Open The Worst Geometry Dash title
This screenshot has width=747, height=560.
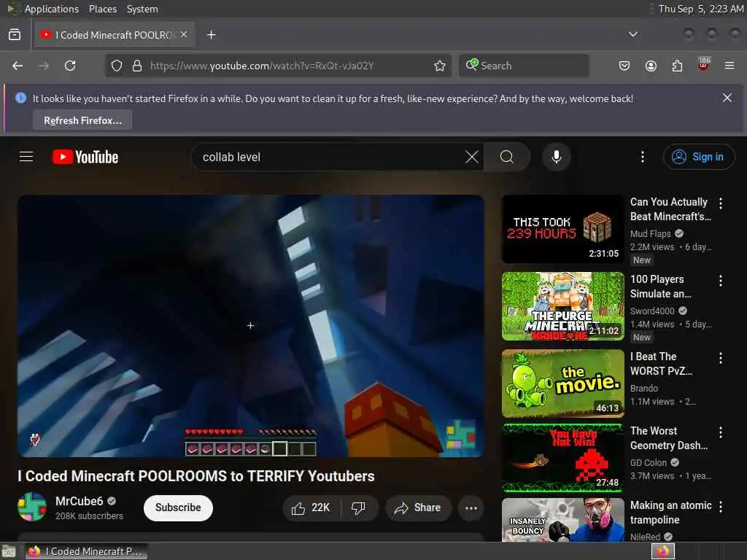669,437
